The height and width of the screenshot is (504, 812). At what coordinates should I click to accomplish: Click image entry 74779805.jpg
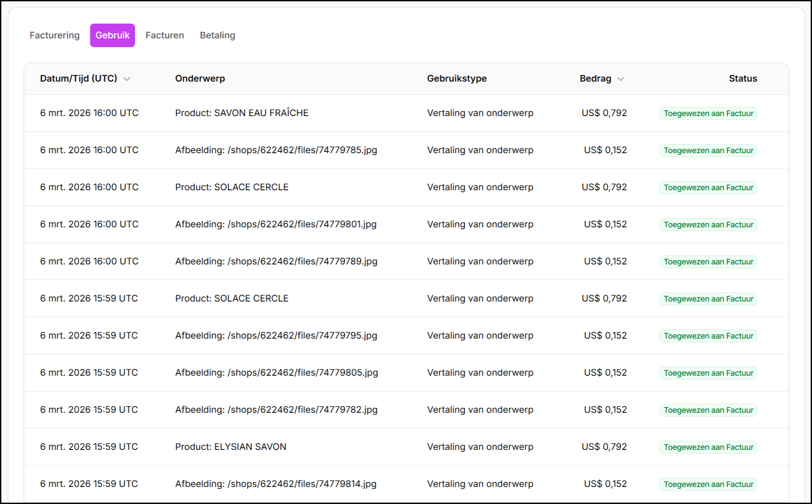(276, 373)
